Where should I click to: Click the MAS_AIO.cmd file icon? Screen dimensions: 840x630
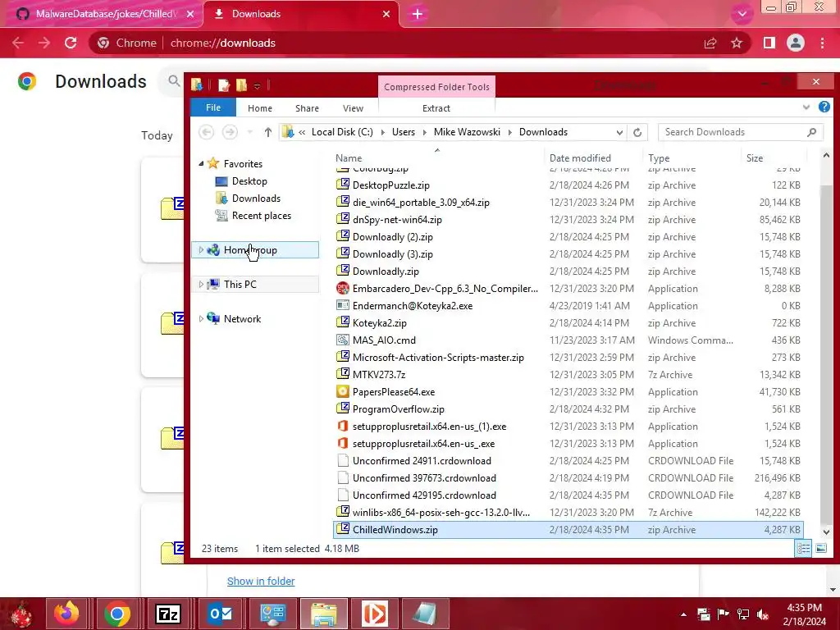[x=343, y=340]
